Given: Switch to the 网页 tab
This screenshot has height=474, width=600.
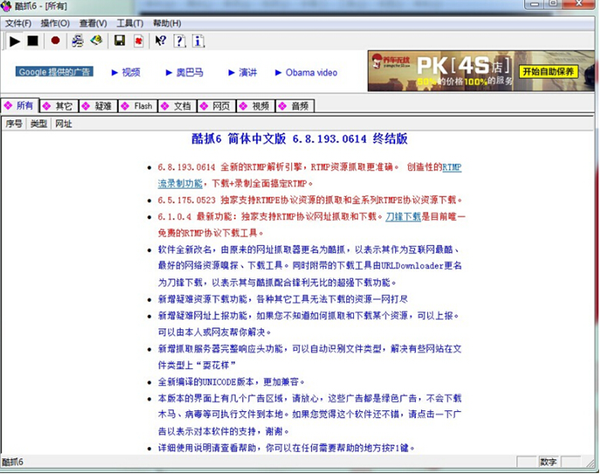Looking at the screenshot, I should [x=217, y=106].
